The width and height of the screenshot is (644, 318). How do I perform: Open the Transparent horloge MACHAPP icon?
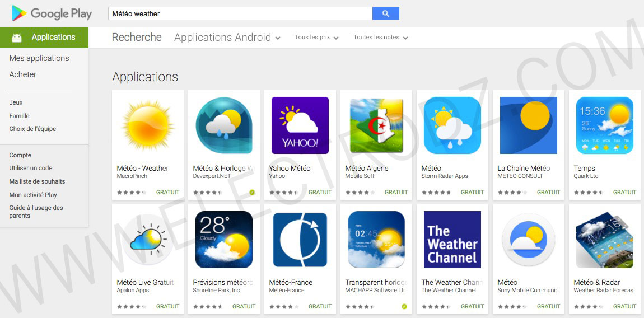pos(376,240)
